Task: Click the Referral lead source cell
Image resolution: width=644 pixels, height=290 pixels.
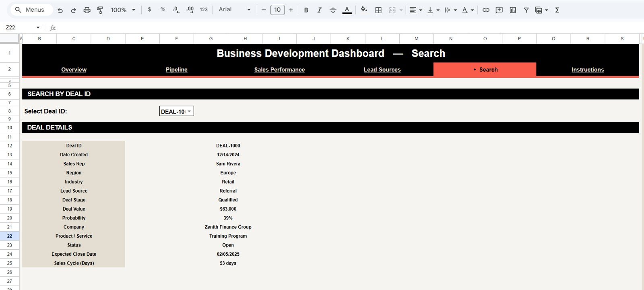Action: tap(228, 191)
